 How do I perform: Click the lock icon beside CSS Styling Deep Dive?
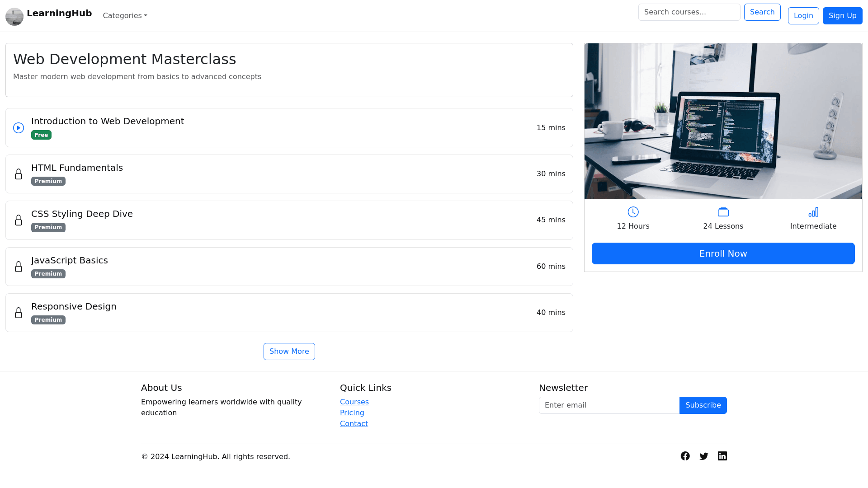(x=19, y=221)
